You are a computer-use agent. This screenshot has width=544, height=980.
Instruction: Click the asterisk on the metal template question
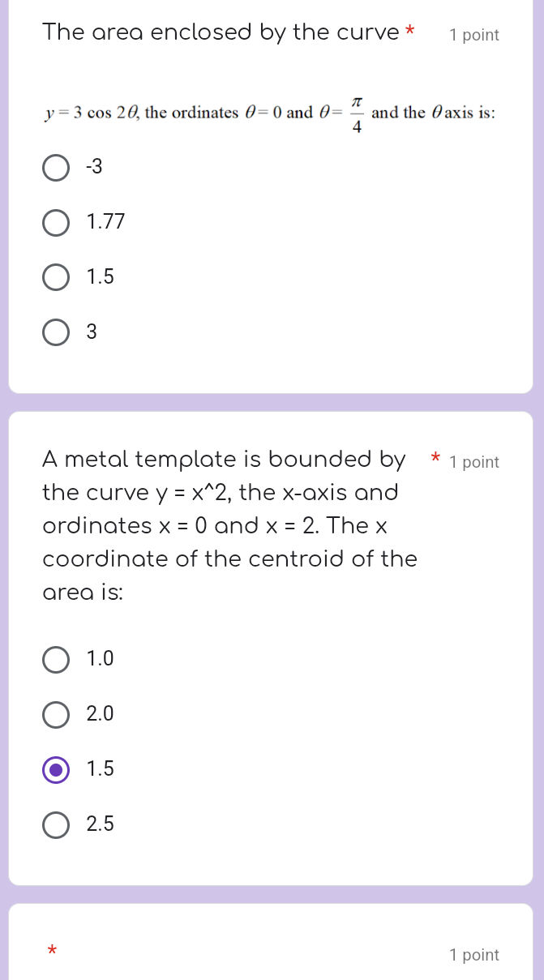pyautogui.click(x=435, y=458)
